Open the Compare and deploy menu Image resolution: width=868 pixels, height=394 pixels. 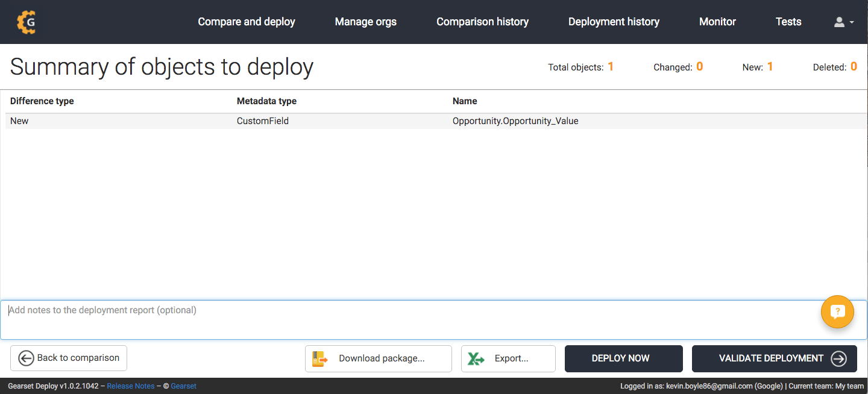247,22
